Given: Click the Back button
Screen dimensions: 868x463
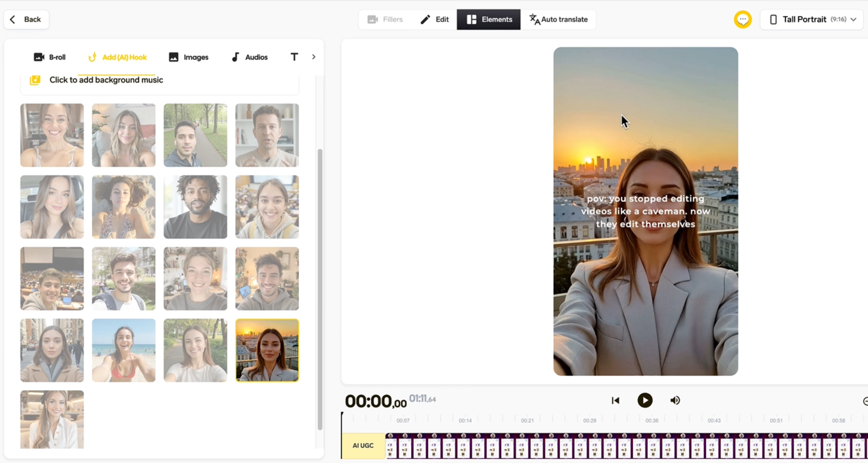Looking at the screenshot, I should click(26, 19).
